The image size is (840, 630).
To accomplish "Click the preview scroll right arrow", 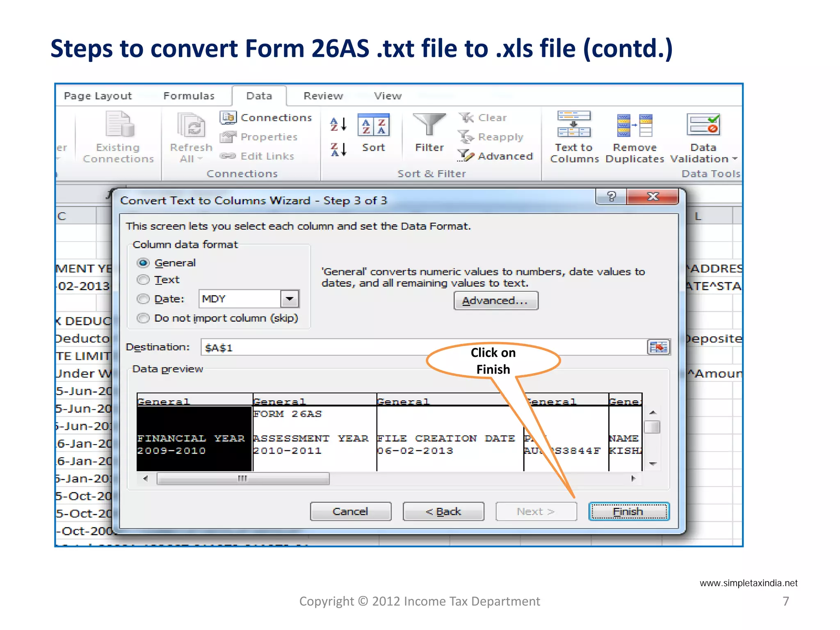I will (634, 478).
